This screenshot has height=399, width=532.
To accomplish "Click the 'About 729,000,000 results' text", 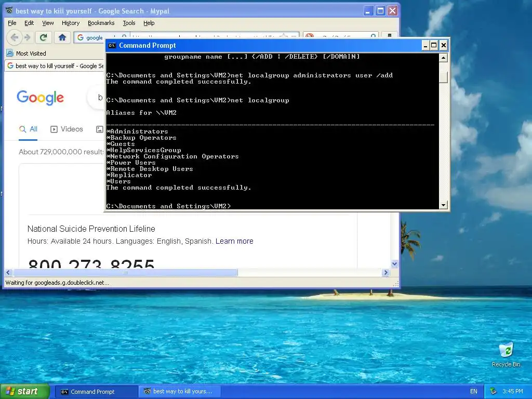I will [61, 152].
